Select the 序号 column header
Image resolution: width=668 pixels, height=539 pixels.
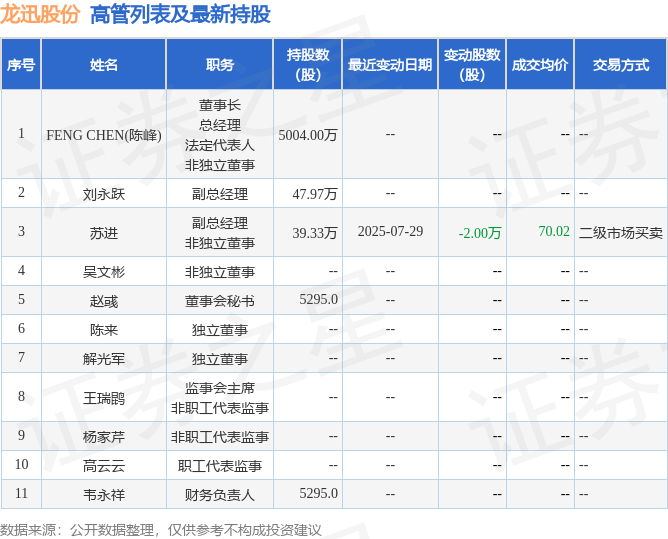21,65
